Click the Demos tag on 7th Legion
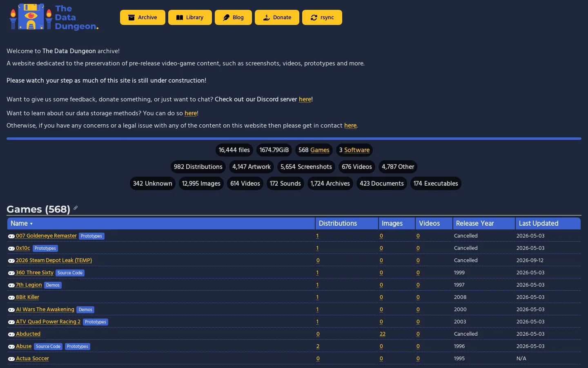 (x=53, y=285)
